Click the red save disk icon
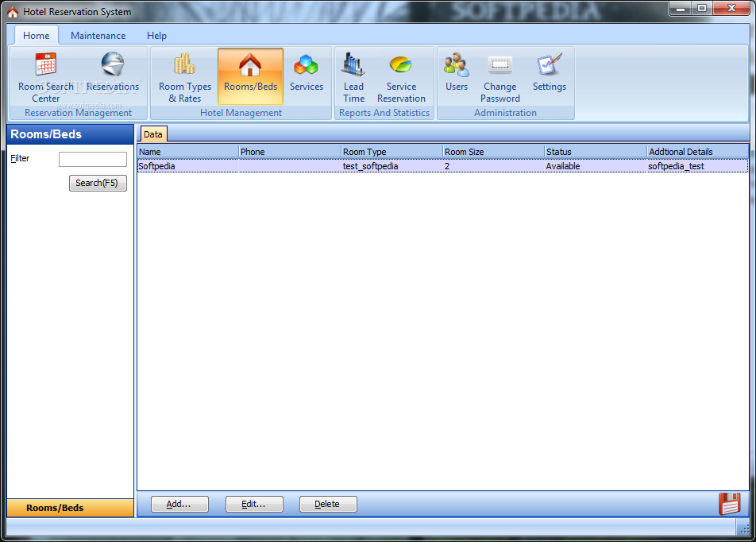The width and height of the screenshot is (756, 542). [730, 504]
